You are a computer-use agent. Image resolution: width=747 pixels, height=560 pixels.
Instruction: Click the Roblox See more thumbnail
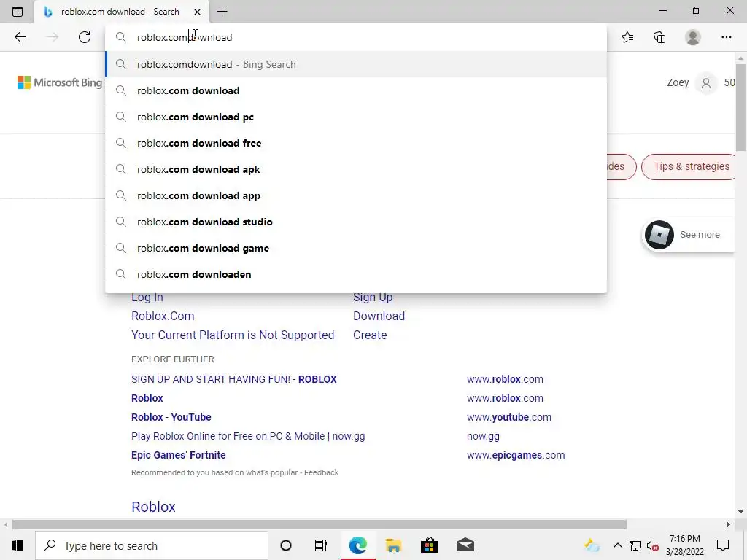click(x=659, y=234)
